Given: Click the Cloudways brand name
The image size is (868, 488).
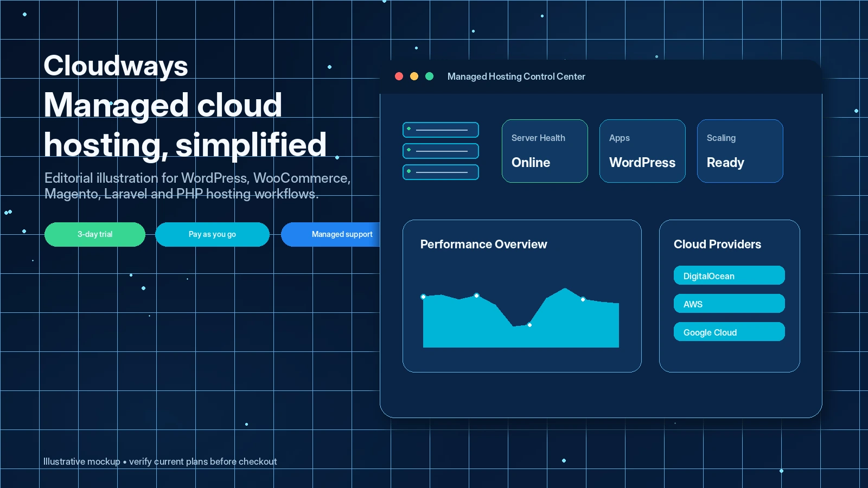Looking at the screenshot, I should point(116,66).
